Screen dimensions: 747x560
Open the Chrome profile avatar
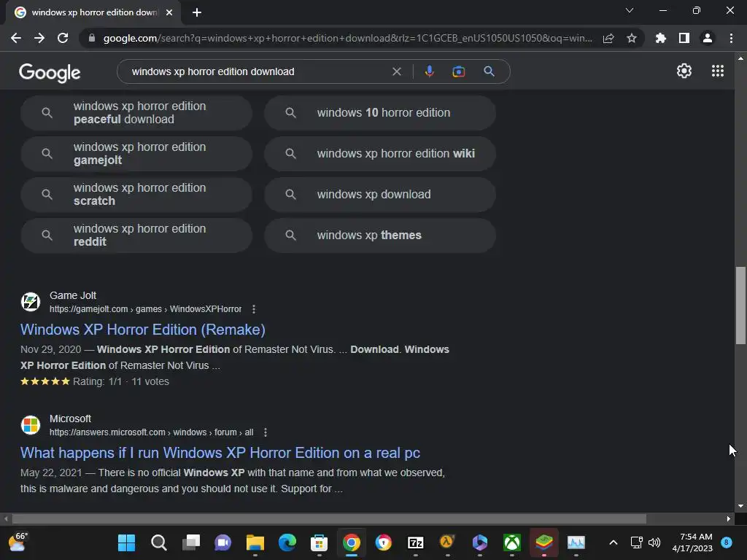pos(708,38)
